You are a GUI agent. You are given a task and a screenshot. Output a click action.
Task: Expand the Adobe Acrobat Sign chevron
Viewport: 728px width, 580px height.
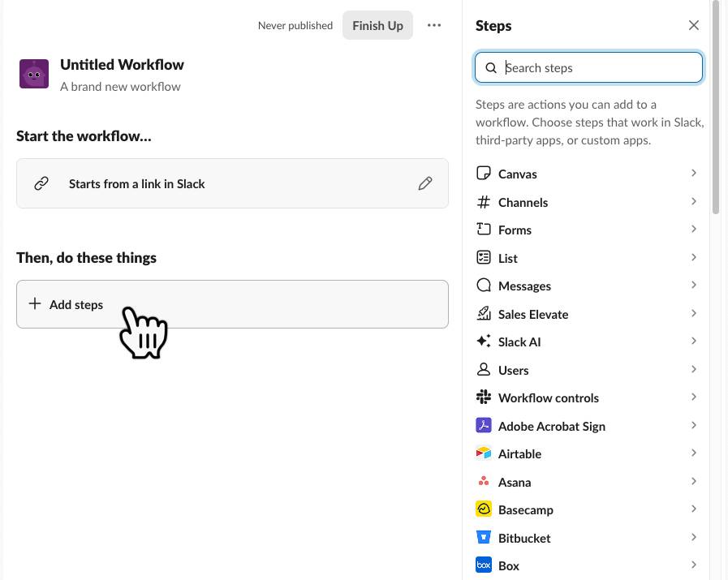coord(694,425)
